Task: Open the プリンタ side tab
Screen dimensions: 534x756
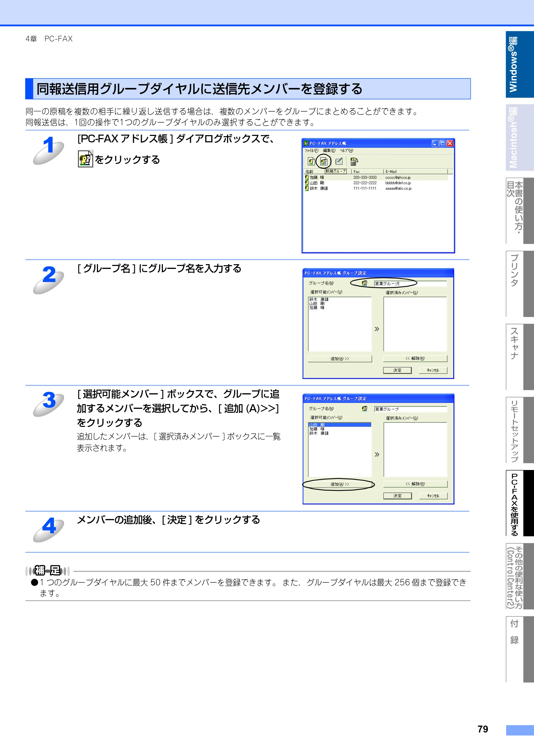Action: pyautogui.click(x=520, y=284)
